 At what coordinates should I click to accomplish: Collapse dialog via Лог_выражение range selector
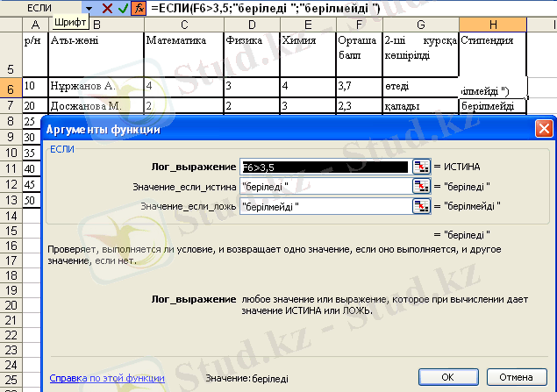tap(421, 167)
